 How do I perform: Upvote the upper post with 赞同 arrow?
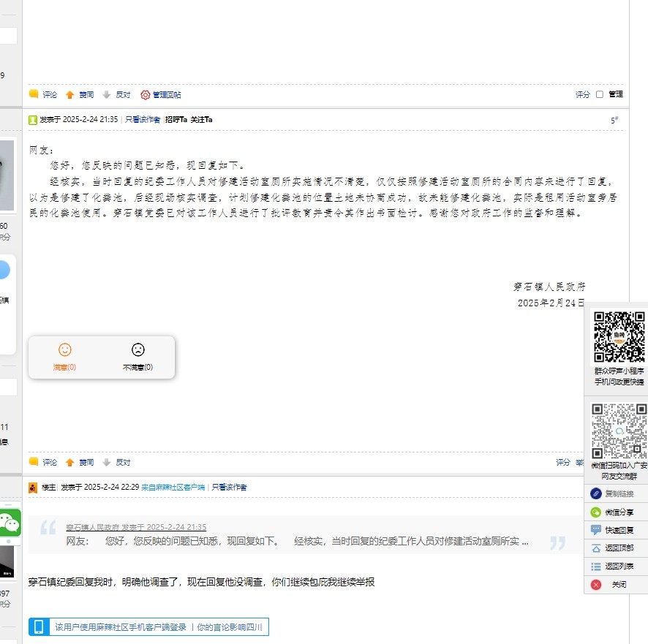(x=70, y=95)
